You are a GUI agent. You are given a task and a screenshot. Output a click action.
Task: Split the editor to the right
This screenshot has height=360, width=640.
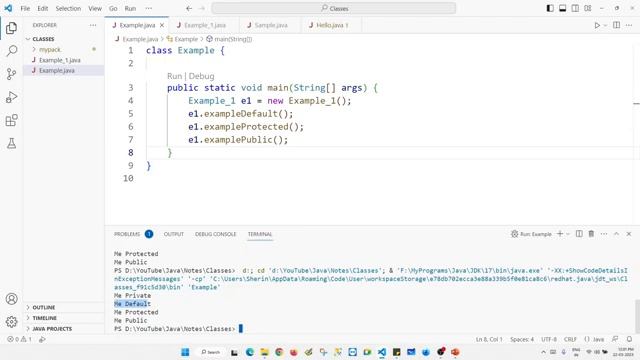click(x=616, y=25)
